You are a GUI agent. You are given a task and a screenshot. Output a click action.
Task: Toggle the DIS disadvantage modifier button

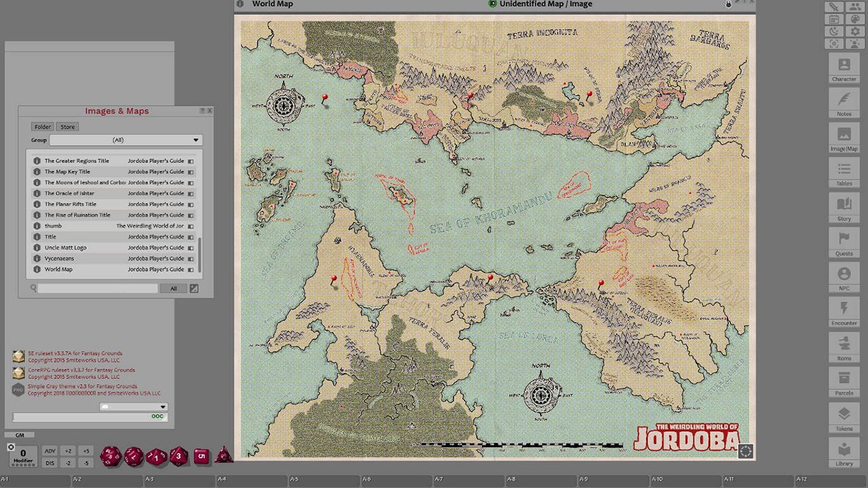(x=50, y=463)
